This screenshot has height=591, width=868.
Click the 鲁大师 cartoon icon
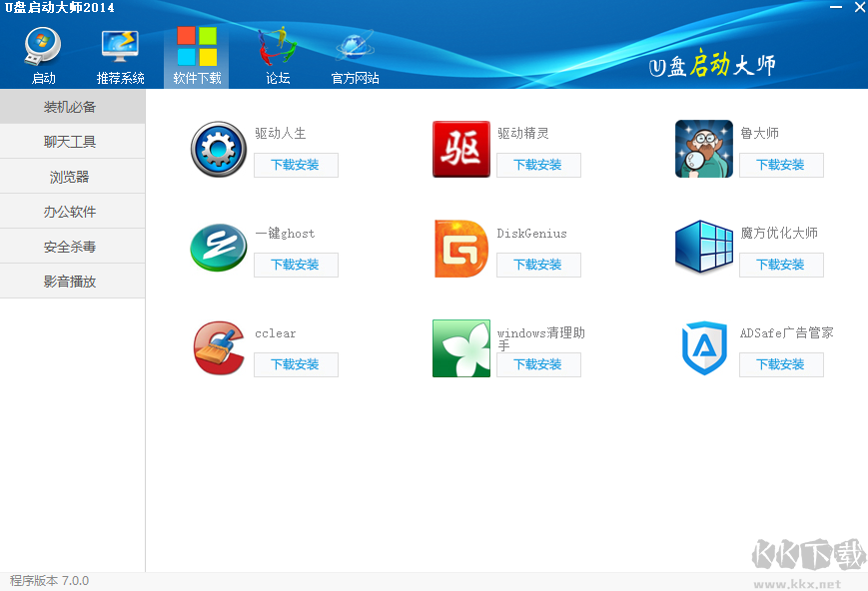tap(703, 150)
